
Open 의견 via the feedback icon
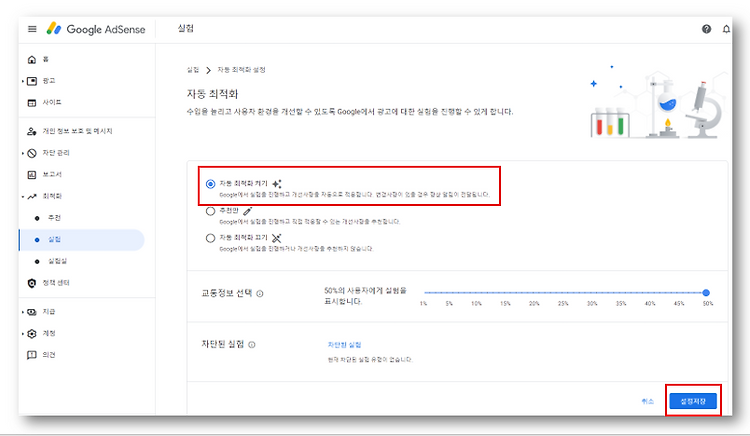(x=32, y=355)
